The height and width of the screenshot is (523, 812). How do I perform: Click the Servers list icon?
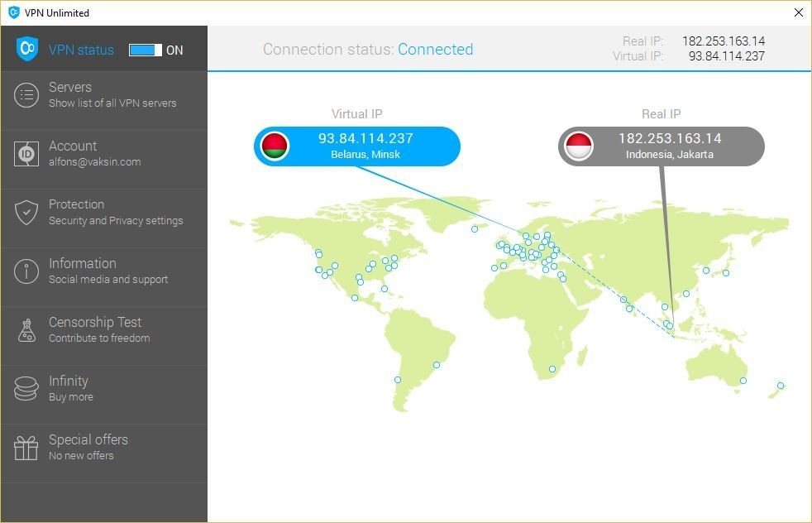(26, 95)
